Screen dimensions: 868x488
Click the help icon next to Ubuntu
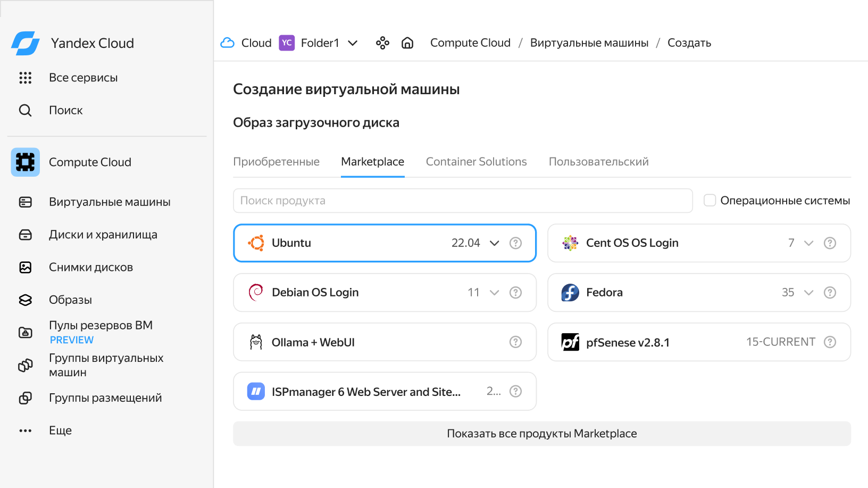click(x=515, y=243)
